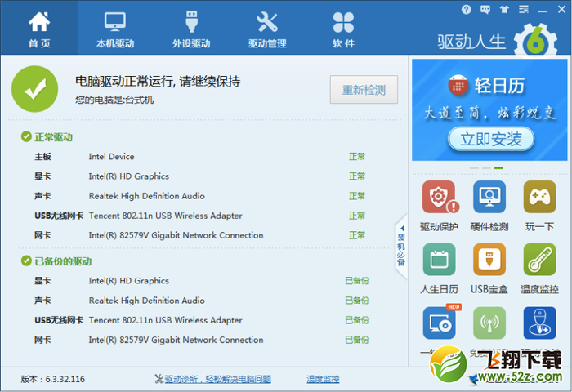Click the 轻日历 banner calendar logo

point(458,85)
